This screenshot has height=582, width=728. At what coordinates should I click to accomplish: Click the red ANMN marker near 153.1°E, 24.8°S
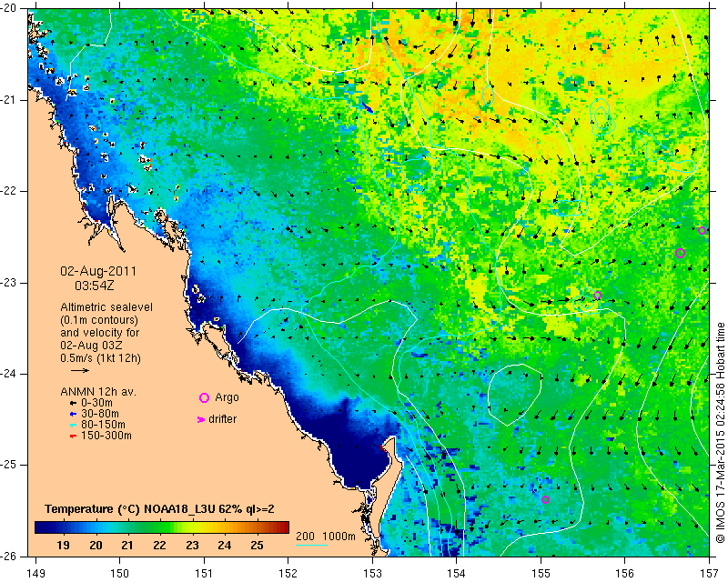(382, 447)
